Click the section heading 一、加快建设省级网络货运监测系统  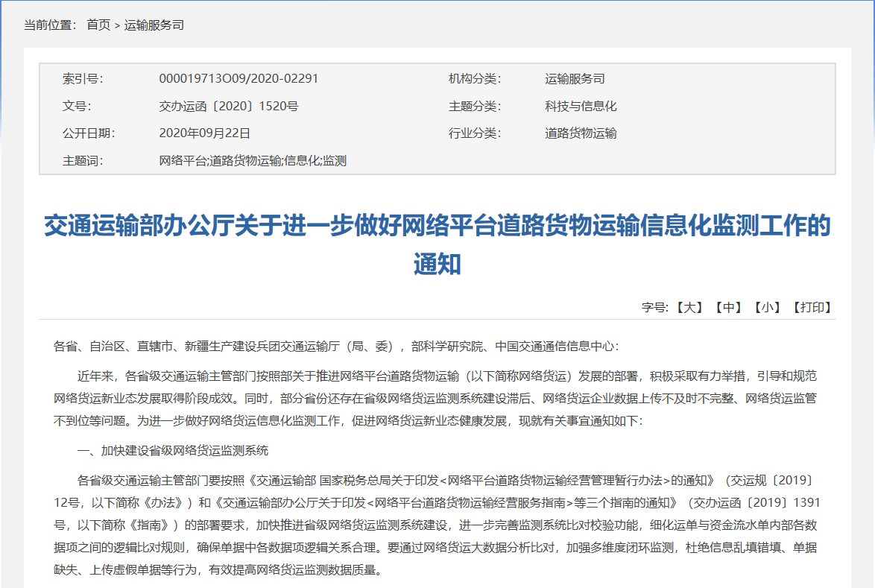tap(173, 451)
